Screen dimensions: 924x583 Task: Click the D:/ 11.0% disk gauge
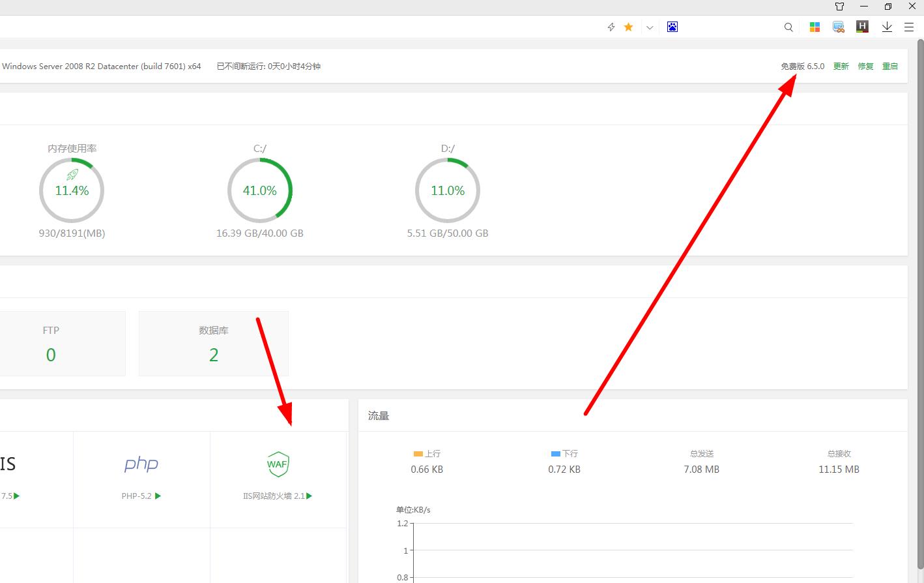point(448,190)
